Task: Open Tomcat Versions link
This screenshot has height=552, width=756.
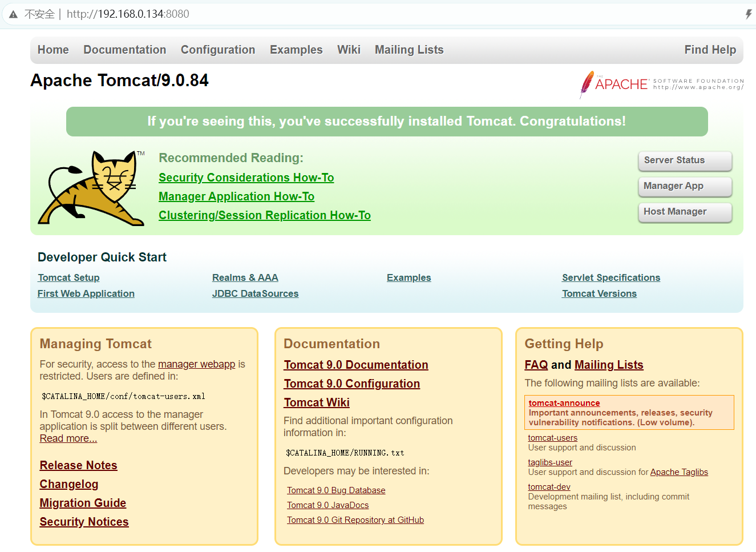Action: (600, 293)
